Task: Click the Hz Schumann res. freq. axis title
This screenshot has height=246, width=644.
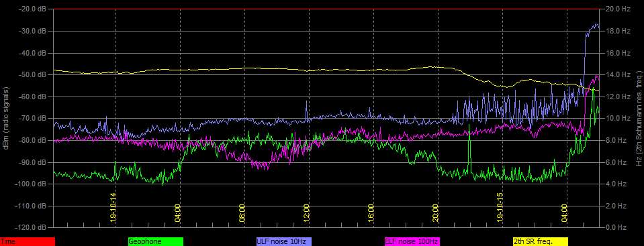Action: pyautogui.click(x=639, y=118)
